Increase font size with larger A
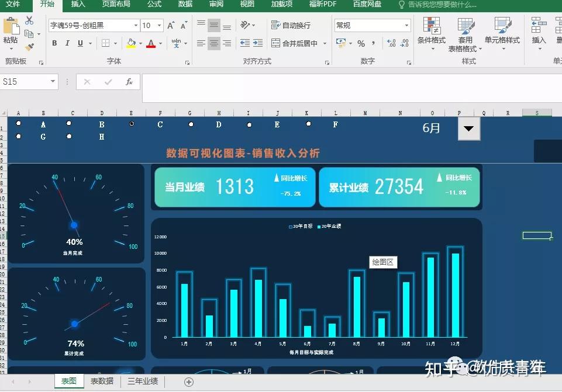The width and height of the screenshot is (562, 392). (x=171, y=26)
